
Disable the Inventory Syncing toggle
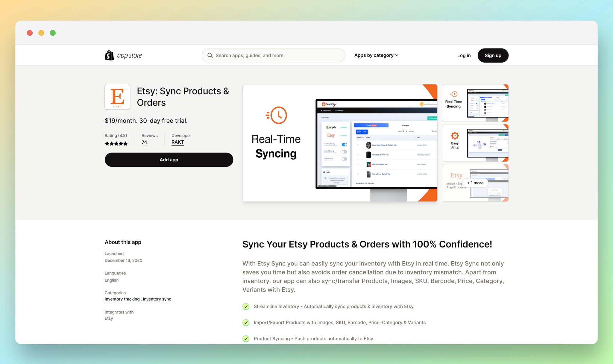click(345, 145)
